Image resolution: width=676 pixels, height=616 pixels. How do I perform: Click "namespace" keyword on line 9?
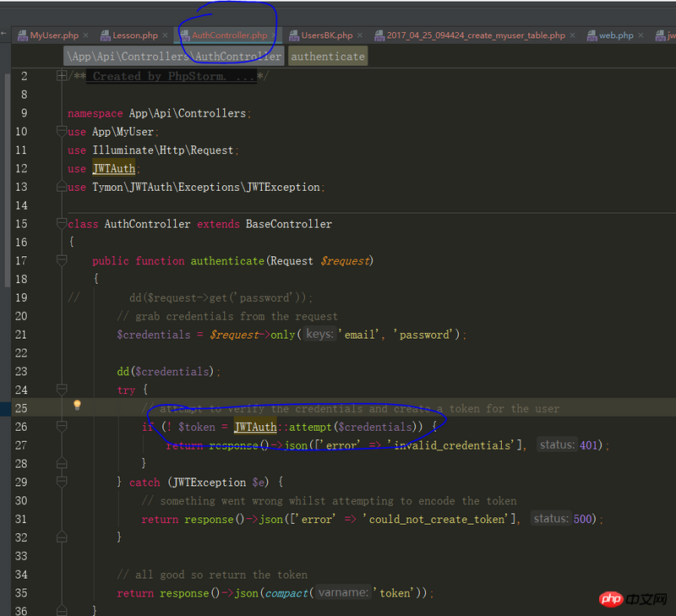[x=95, y=113]
